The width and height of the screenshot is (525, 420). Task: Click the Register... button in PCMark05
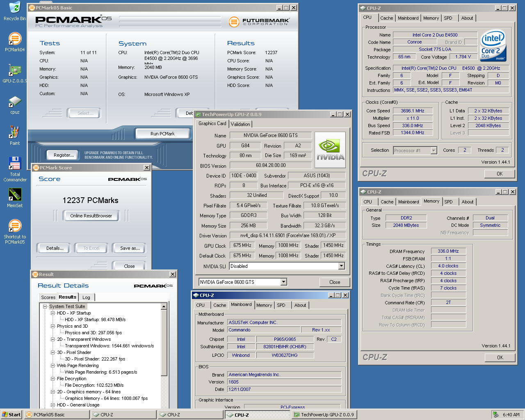(x=64, y=155)
